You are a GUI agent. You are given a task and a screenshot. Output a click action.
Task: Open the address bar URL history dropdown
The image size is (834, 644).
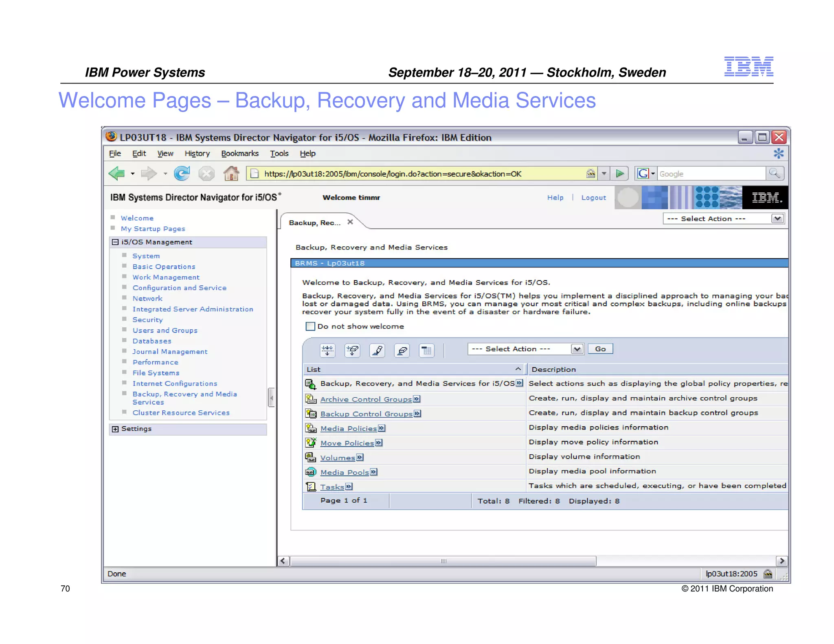click(x=604, y=174)
